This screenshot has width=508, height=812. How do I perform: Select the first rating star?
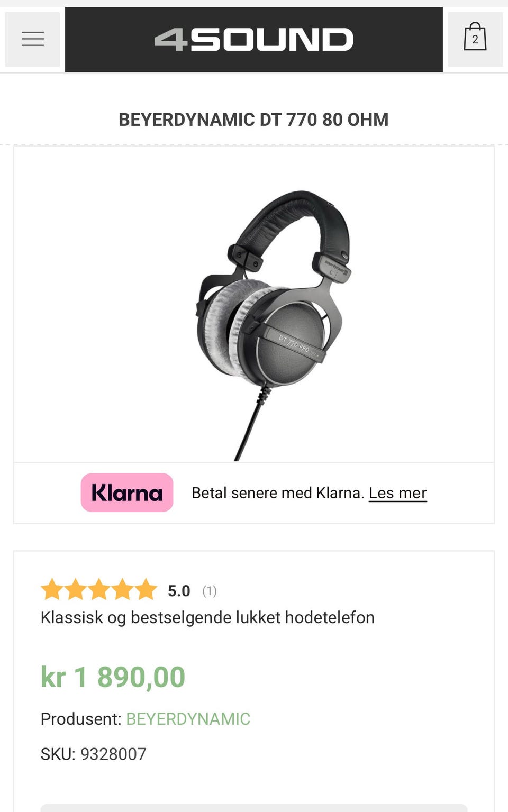[52, 589]
